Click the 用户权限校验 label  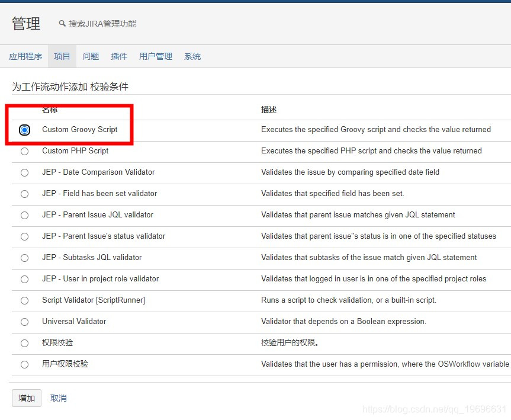pyautogui.click(x=65, y=364)
